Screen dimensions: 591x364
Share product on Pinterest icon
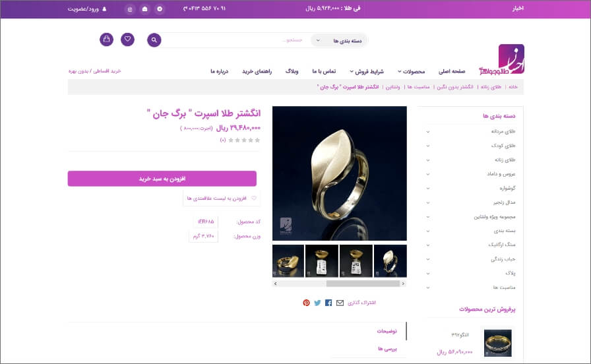[307, 303]
